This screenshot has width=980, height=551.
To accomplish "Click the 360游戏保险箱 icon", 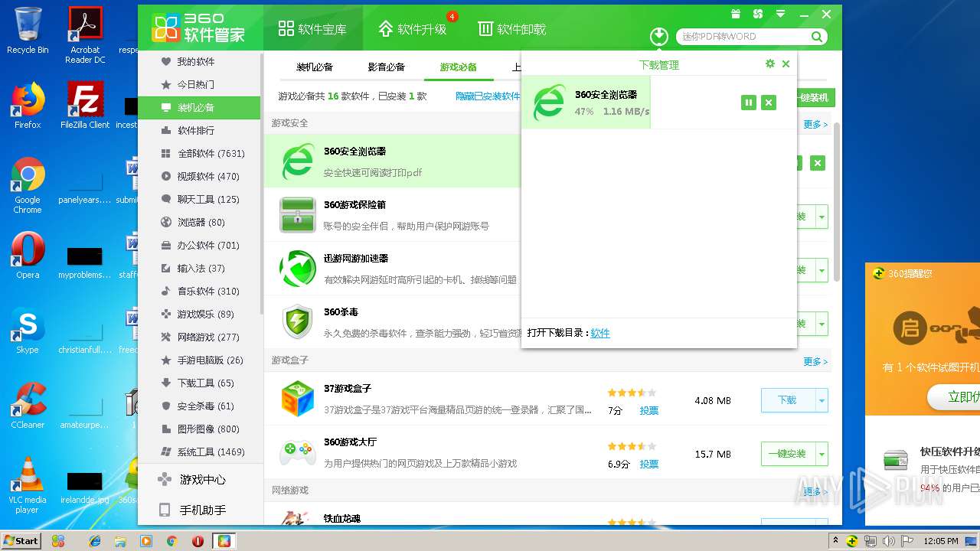I will pos(297,215).
